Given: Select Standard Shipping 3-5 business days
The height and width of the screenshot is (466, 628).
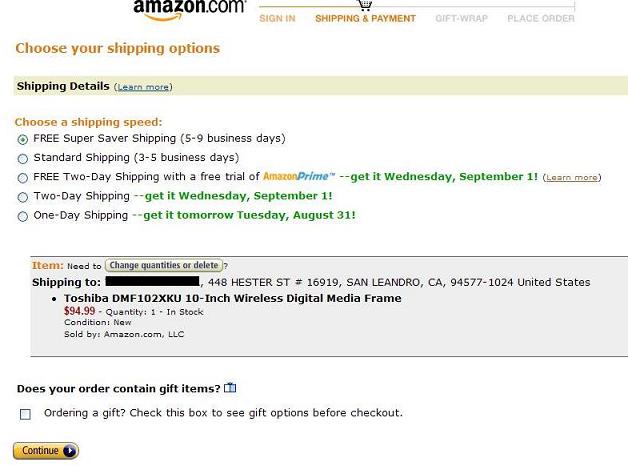Looking at the screenshot, I should (x=23, y=159).
